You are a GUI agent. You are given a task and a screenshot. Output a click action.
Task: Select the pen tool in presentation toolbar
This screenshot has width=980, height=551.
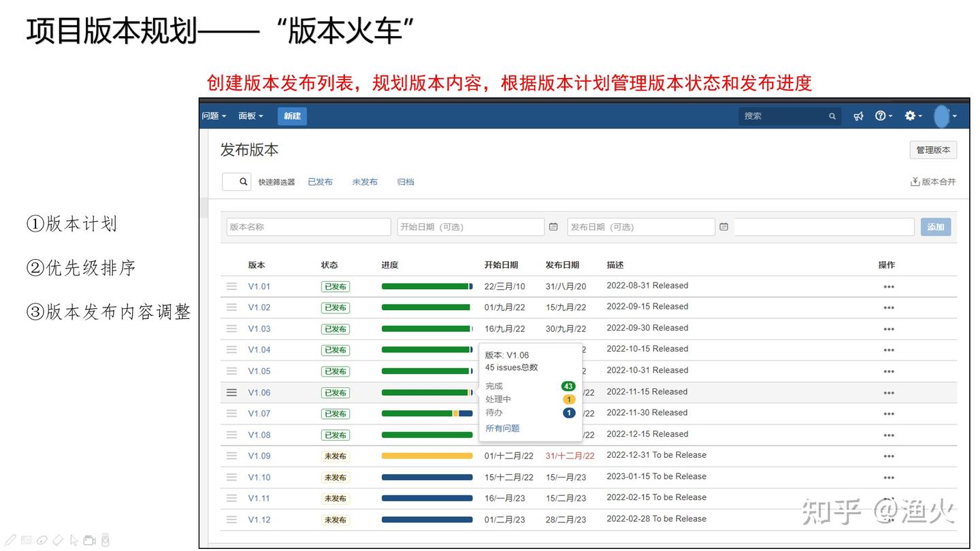(11, 540)
